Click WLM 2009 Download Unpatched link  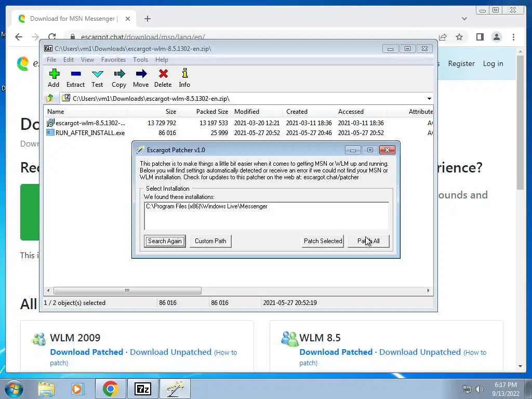coord(170,352)
